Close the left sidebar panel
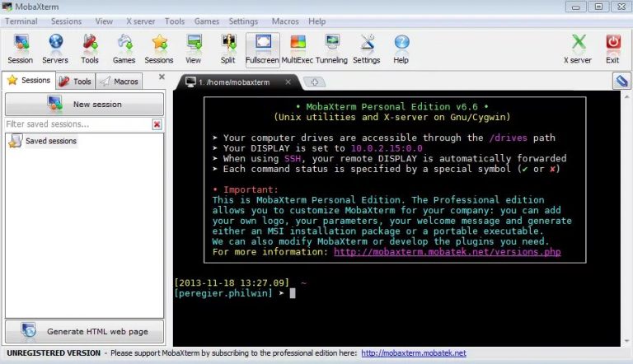Viewport: 633px width, 364px height. pyautogui.click(x=162, y=77)
